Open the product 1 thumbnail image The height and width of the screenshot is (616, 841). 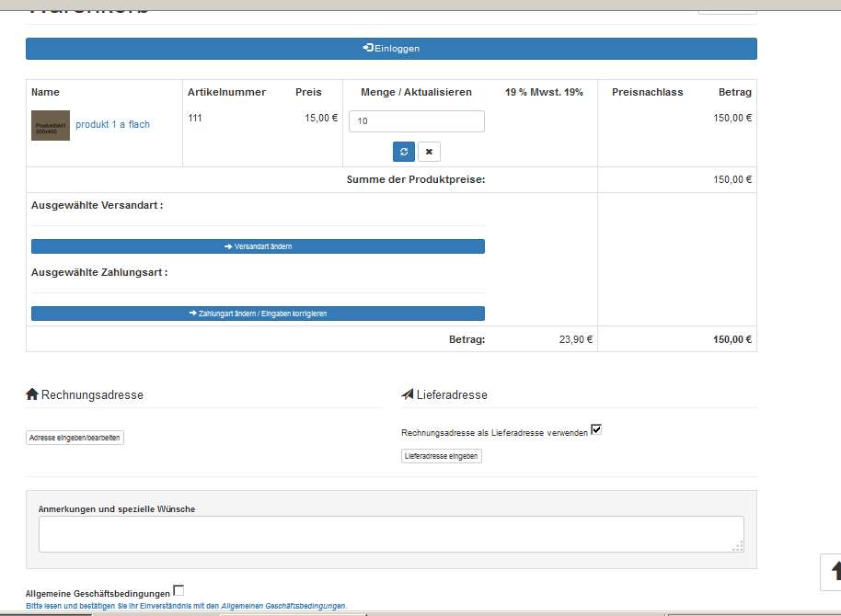pyautogui.click(x=51, y=125)
